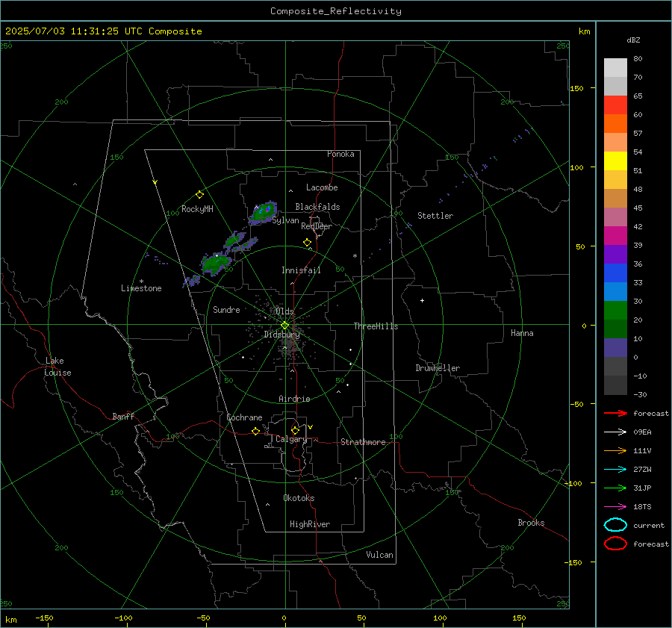
Task: Click the Sylvan label
Action: pos(285,220)
